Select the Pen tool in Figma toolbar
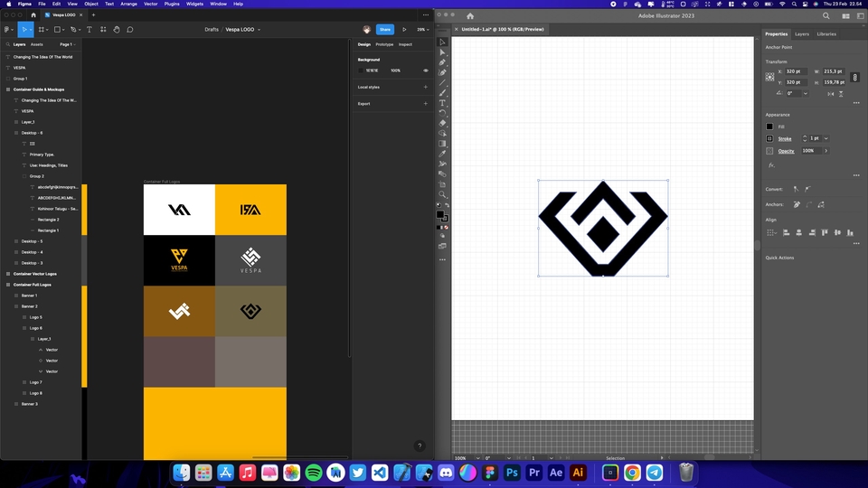868x488 pixels. tap(73, 29)
